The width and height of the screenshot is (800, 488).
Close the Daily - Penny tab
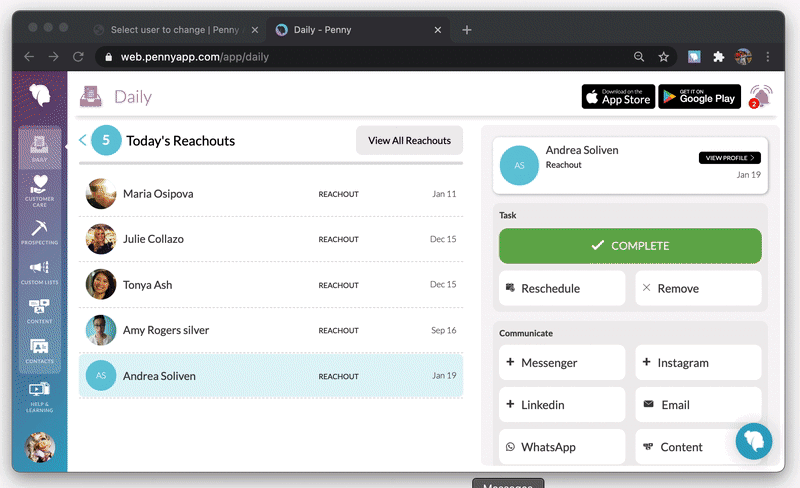click(x=438, y=30)
